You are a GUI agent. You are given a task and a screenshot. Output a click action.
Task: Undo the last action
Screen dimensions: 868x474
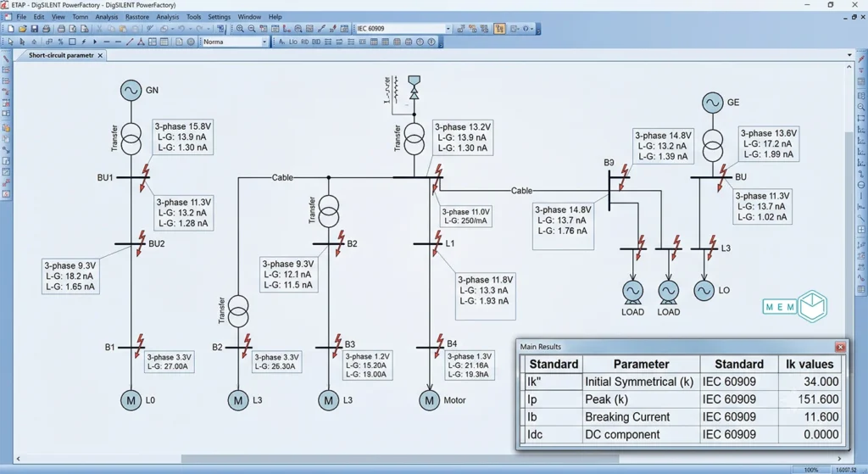(x=181, y=29)
